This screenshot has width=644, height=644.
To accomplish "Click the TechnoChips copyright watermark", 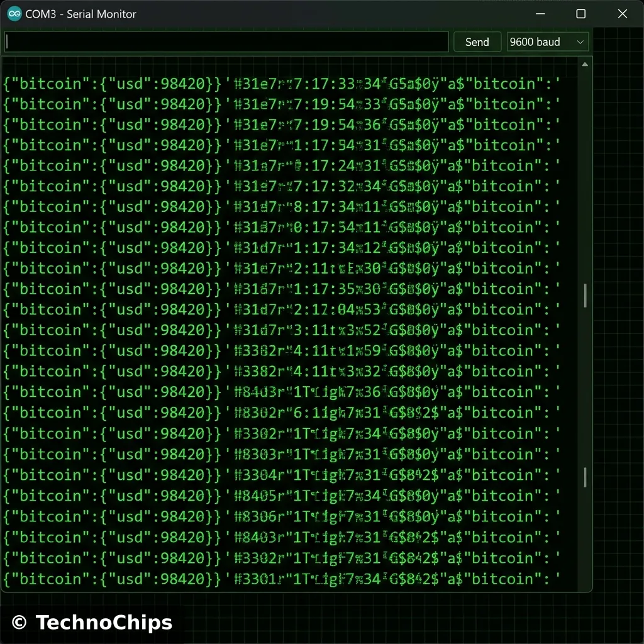I will pos(92,623).
